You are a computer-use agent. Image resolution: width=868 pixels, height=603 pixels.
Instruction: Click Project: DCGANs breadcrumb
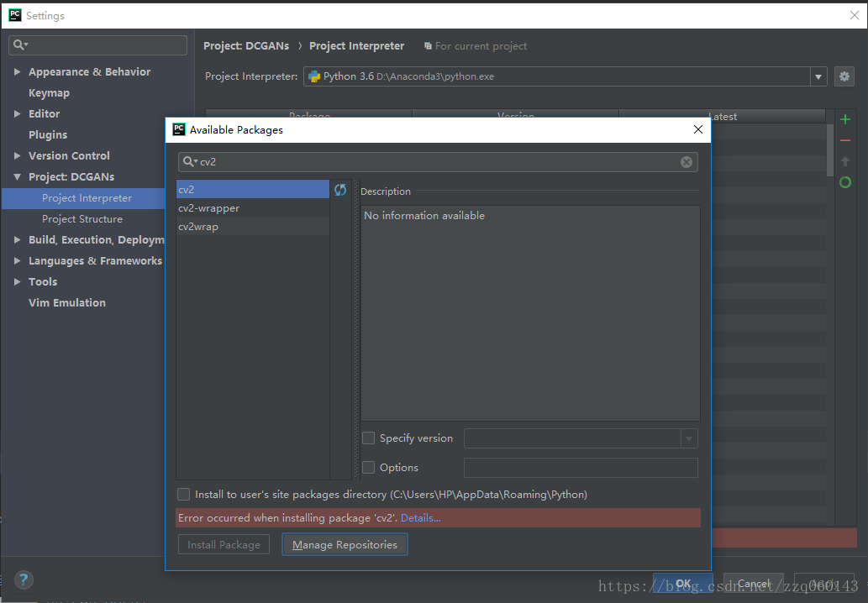[246, 46]
